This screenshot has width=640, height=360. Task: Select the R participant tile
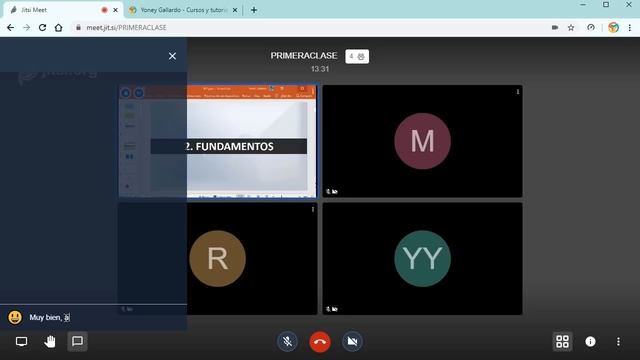(218, 259)
